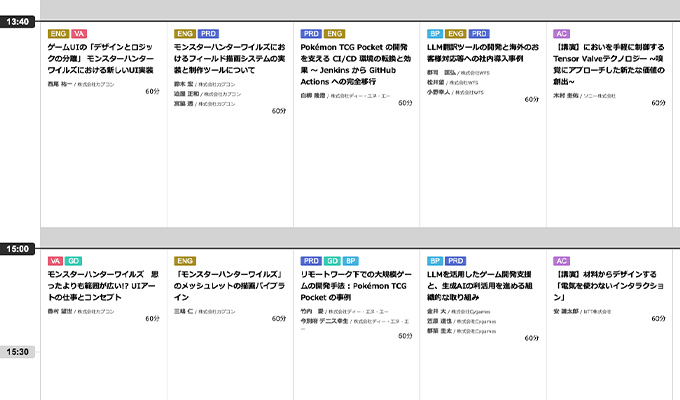Click PRD tag on Pokémon CI/CD session
The width and height of the screenshot is (680, 400).
(311, 34)
